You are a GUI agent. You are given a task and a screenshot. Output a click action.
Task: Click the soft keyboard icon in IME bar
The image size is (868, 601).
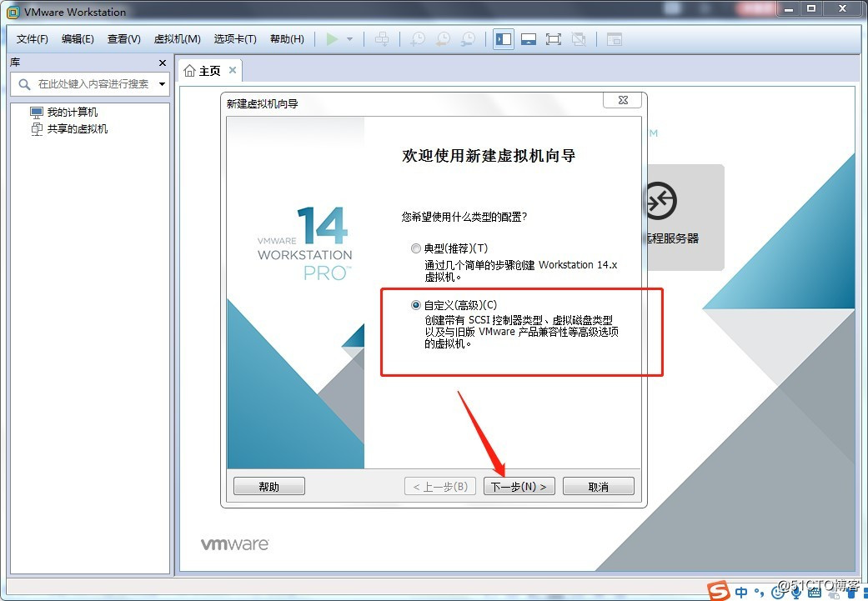point(814,593)
